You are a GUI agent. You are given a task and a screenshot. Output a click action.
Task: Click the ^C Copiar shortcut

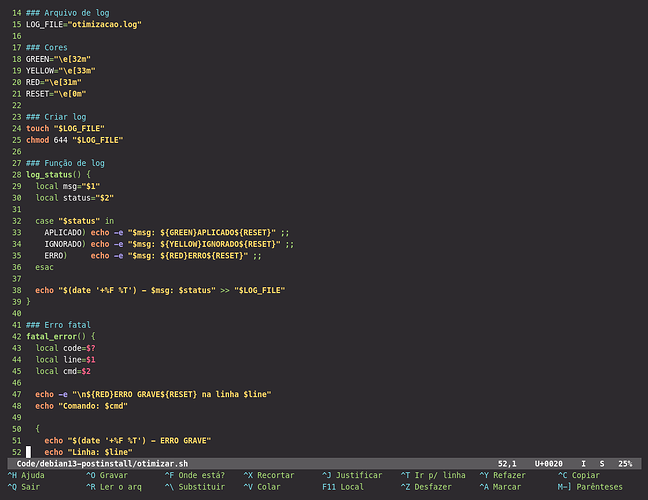pyautogui.click(x=579, y=475)
